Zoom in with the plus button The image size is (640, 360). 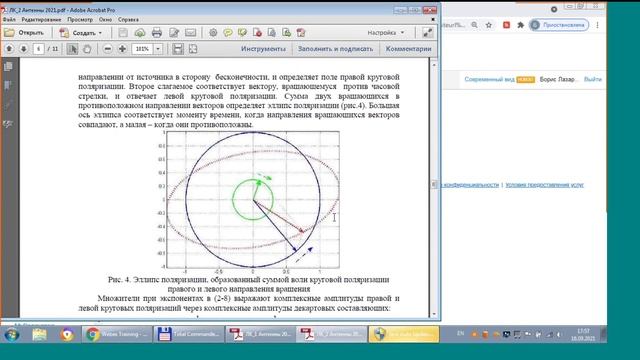[122, 49]
